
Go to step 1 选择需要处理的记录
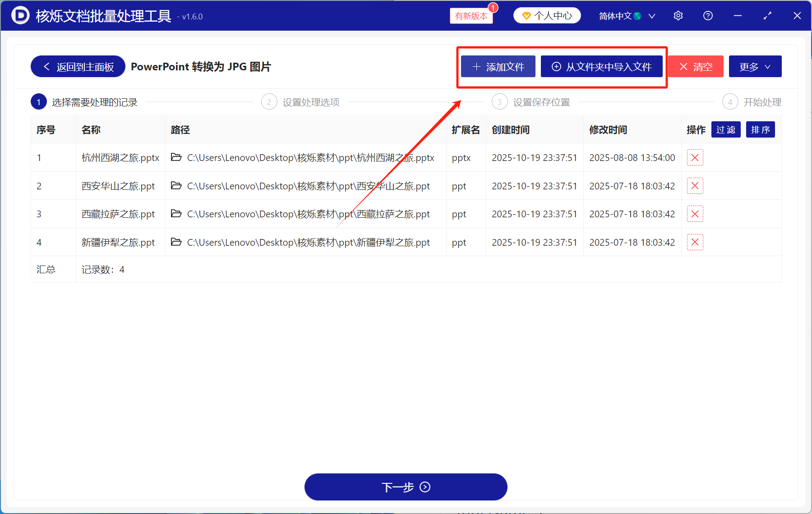click(84, 102)
